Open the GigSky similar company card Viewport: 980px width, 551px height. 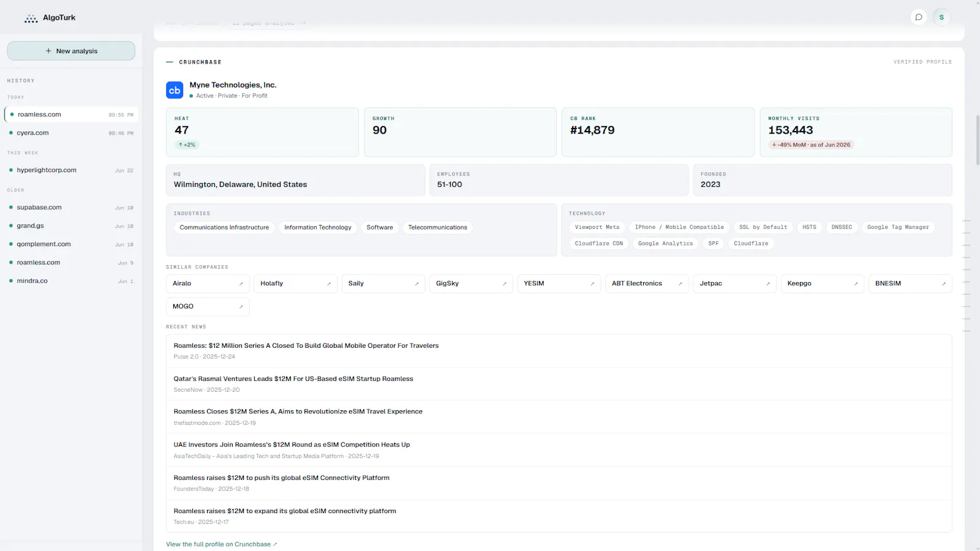click(x=471, y=283)
